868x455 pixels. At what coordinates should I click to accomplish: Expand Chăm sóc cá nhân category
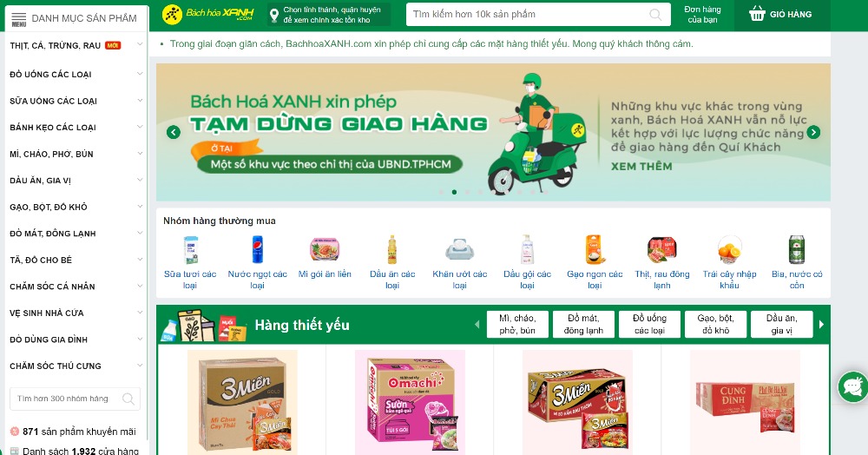(x=76, y=287)
